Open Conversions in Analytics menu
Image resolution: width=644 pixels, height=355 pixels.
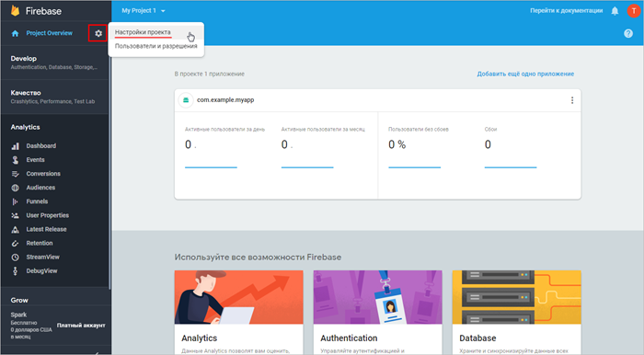(x=43, y=174)
